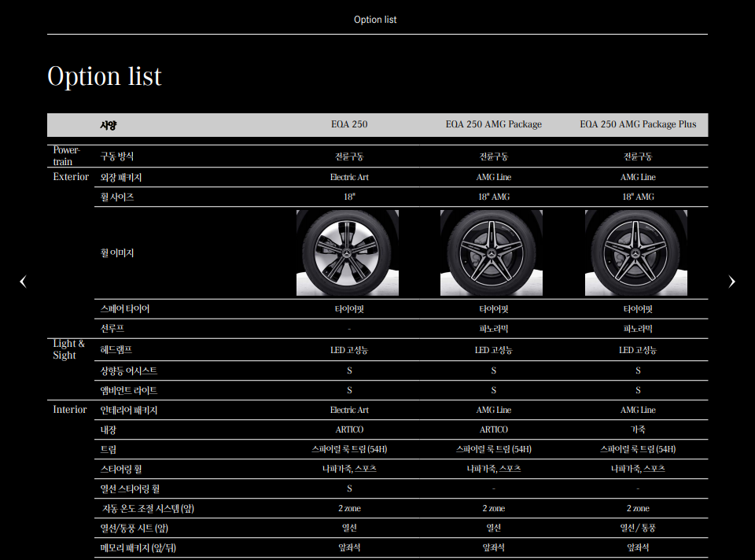Select the 열선 스티어링 휠 row label
Viewport: 755px width, 560px height.
click(130, 488)
